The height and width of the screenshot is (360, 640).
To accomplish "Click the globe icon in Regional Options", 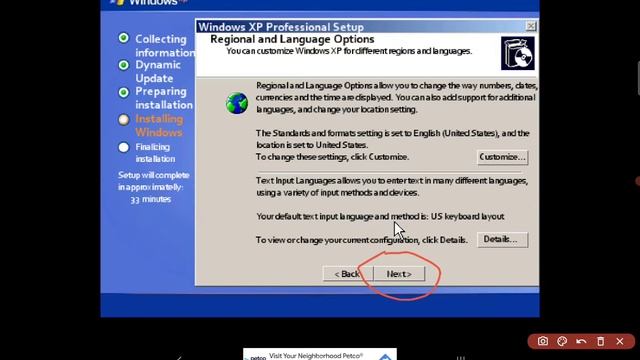I will pyautogui.click(x=237, y=103).
